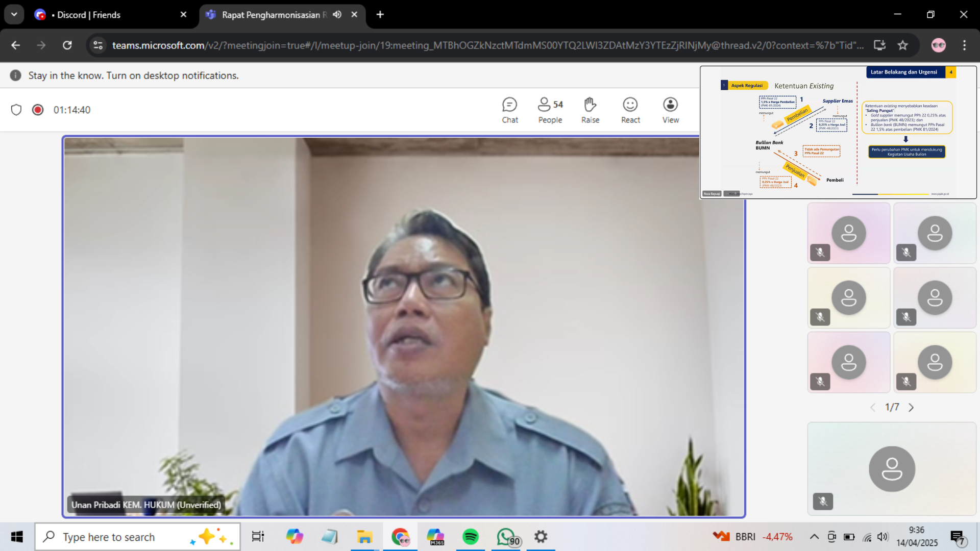Open Copilot from the taskbar
This screenshot has height=551, width=980.
click(x=295, y=537)
